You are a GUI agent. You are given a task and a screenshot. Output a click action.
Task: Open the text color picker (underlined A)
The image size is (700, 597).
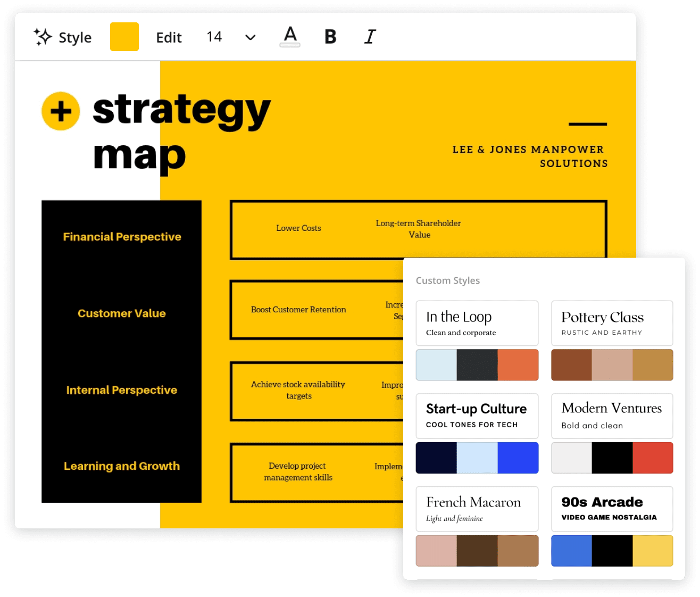[289, 37]
